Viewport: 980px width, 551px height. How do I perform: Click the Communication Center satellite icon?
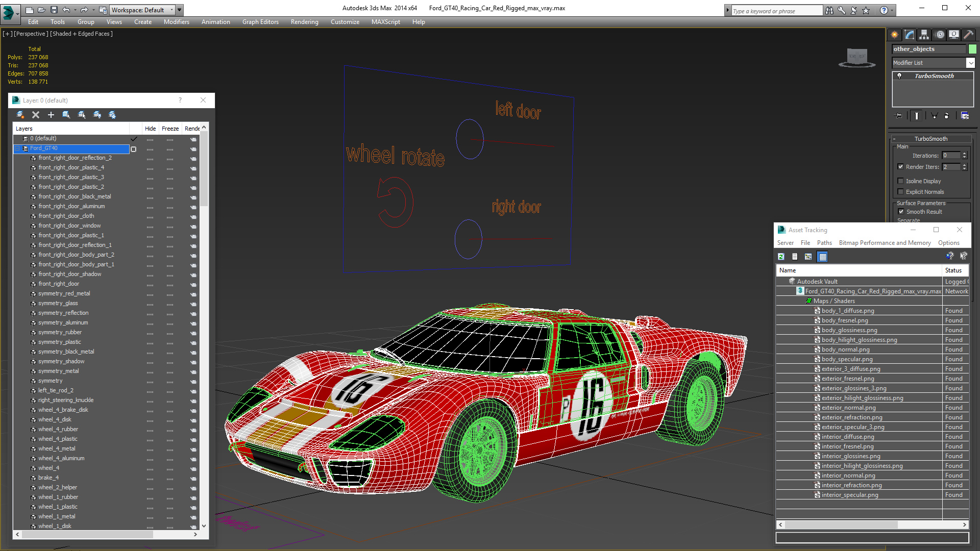point(854,10)
